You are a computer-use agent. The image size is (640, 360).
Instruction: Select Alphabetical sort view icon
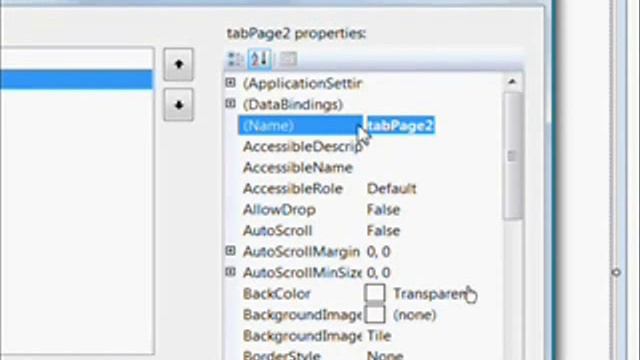[x=260, y=60]
